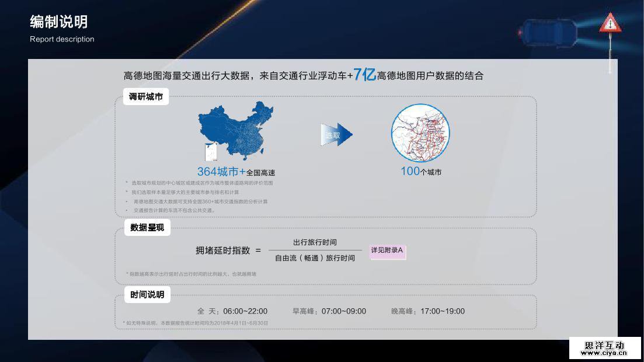
Task: Select the 调研城市 section label
Action: 146,97
